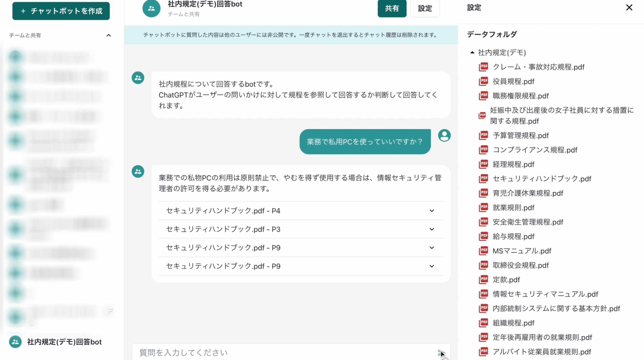Click bot avatar next to the welcome message
644x360 pixels.
tap(138, 78)
